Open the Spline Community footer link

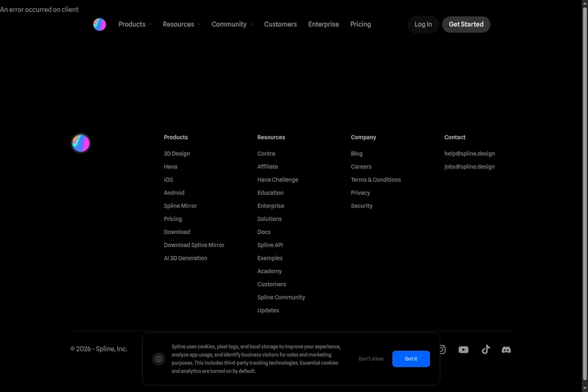281,298
